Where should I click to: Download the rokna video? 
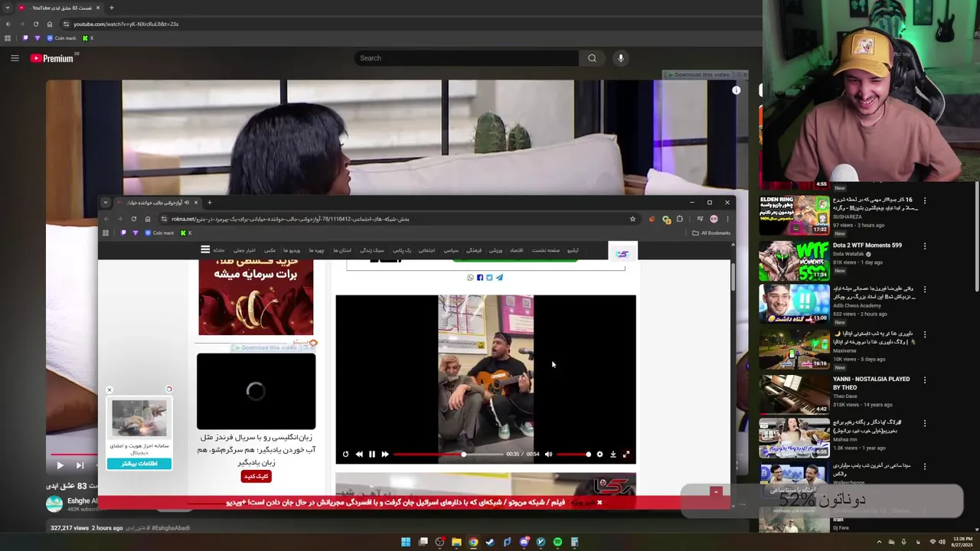point(612,454)
